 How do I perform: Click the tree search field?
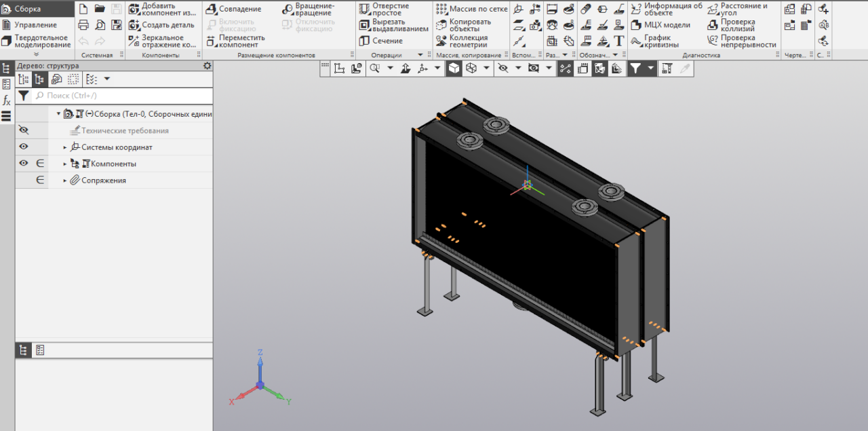coord(122,96)
